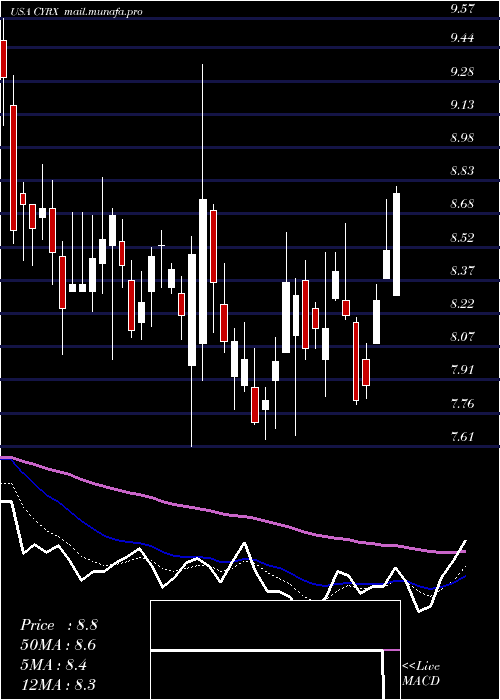The width and height of the screenshot is (500, 700).
Task: Click the 8.07 price axis label
Action: [462, 337]
